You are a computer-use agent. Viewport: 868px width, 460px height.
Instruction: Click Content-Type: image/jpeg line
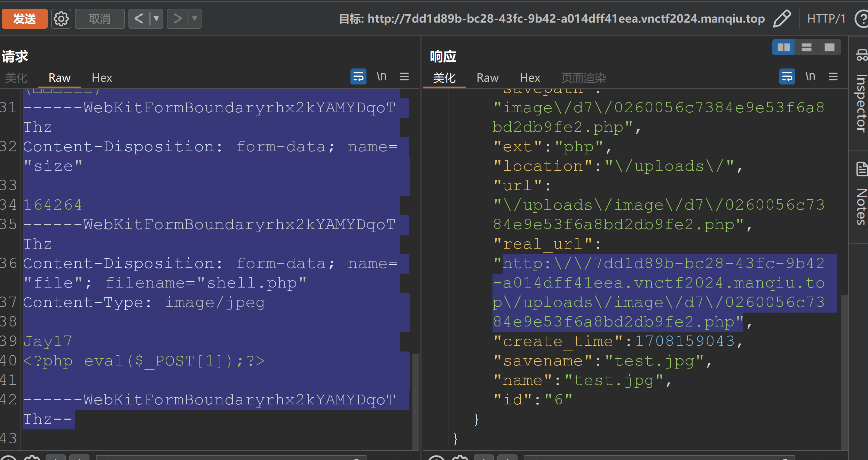tap(144, 302)
